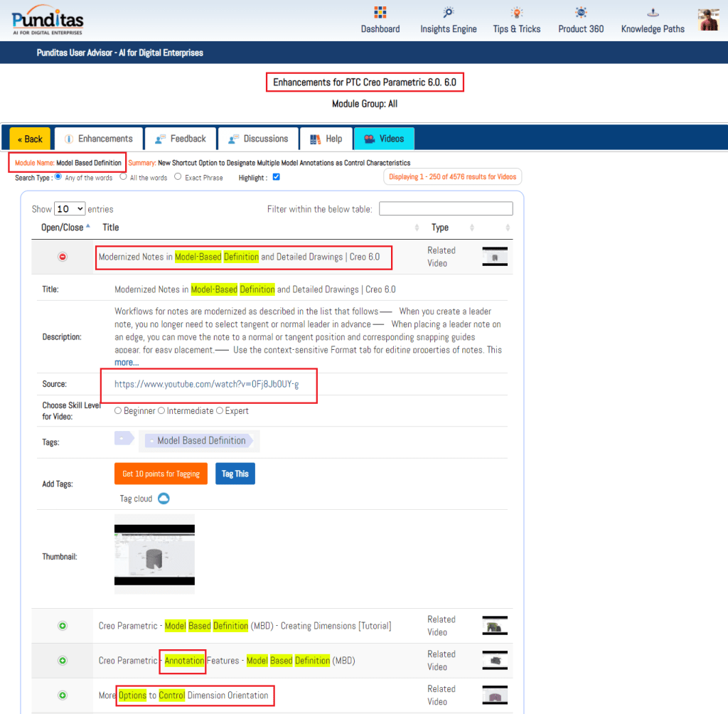Screen dimensions: 728x714
Task: Collapse the Modernized Notes row with red minus icon
Action: point(63,257)
